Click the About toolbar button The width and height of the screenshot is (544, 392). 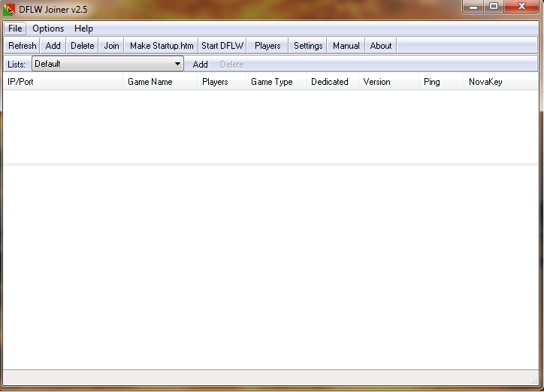coord(381,46)
